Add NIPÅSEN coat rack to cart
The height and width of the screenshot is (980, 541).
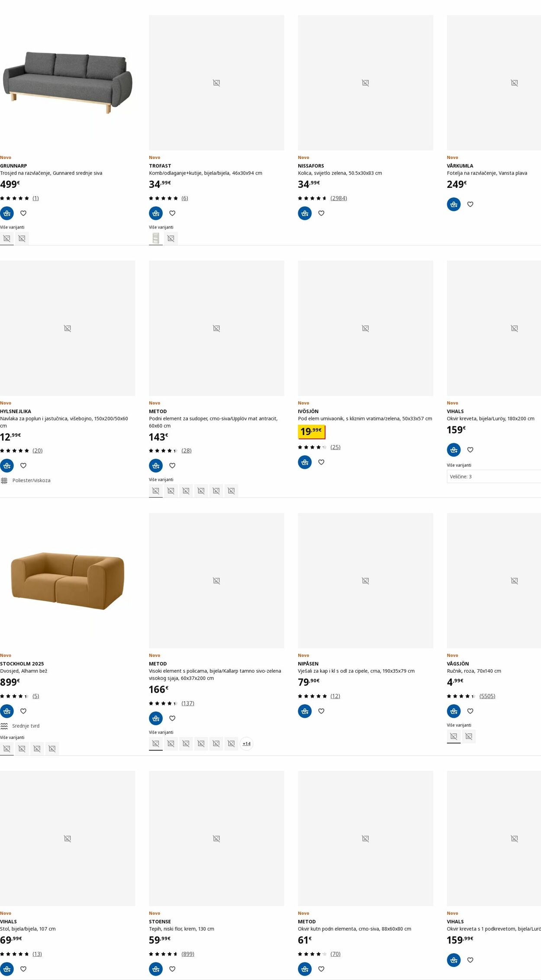(x=305, y=711)
